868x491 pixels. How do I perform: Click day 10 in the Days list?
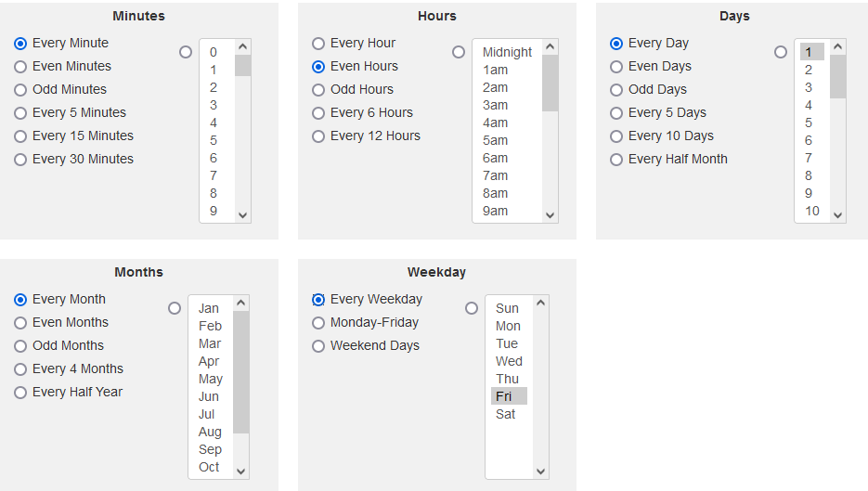coord(812,211)
